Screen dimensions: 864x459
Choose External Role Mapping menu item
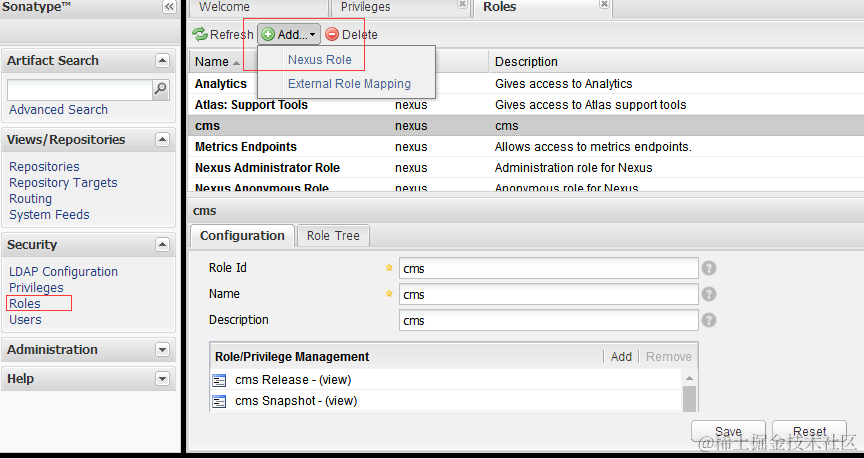tap(349, 84)
